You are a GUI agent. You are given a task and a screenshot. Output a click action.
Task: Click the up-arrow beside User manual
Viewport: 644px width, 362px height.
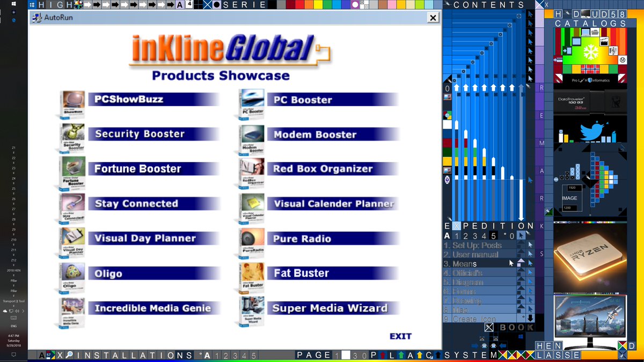click(x=521, y=254)
